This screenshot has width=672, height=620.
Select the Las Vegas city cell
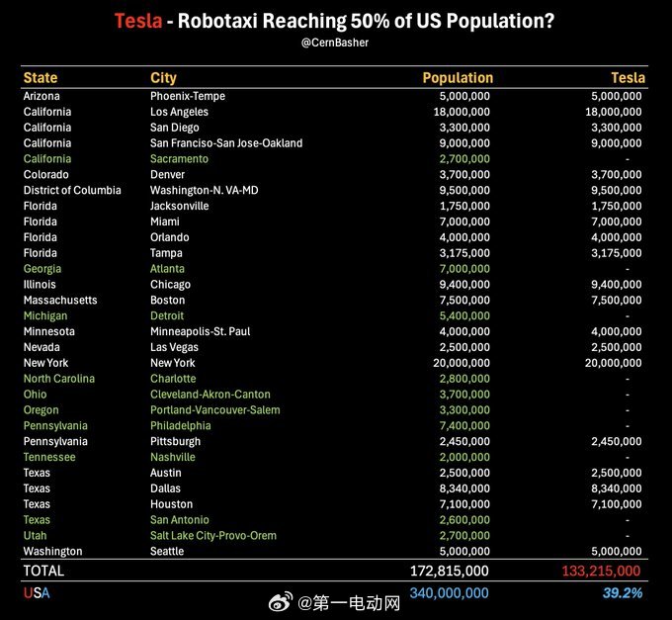[175, 347]
